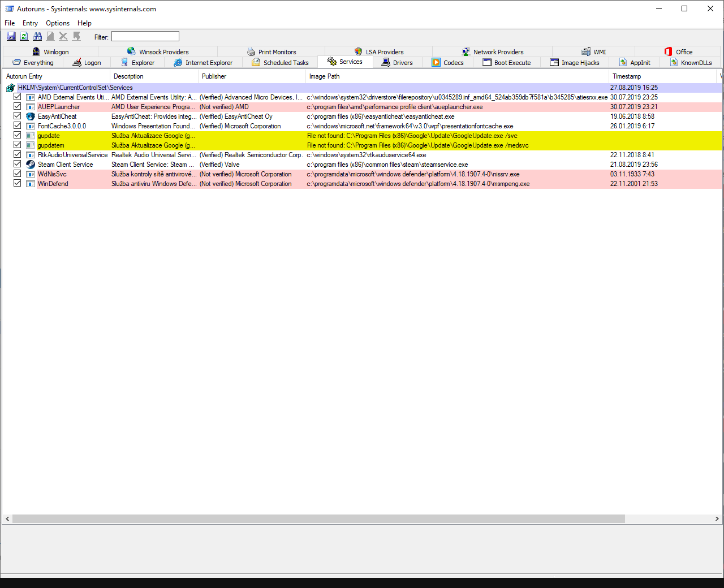The height and width of the screenshot is (588, 724).
Task: Switch to the WMI tab
Action: [594, 52]
